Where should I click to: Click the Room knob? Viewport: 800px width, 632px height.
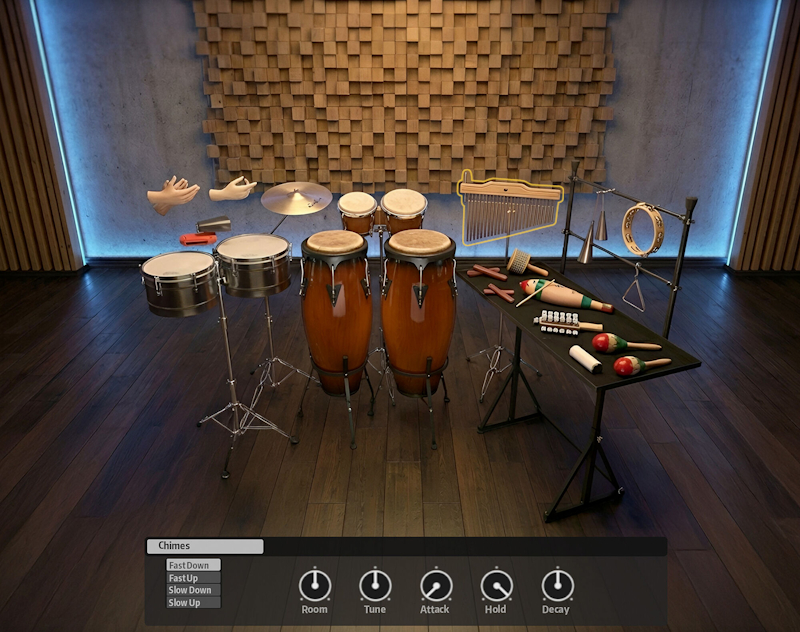(x=314, y=585)
